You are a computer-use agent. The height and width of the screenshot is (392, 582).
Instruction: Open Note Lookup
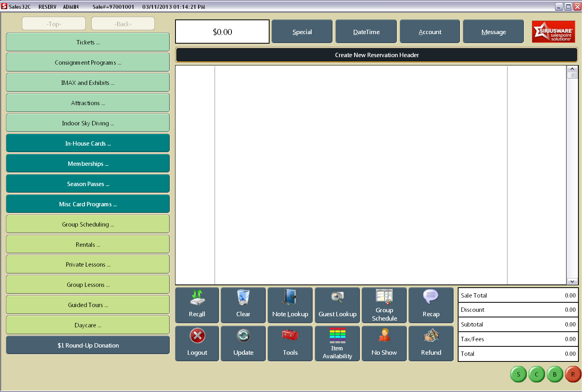pyautogui.click(x=290, y=305)
